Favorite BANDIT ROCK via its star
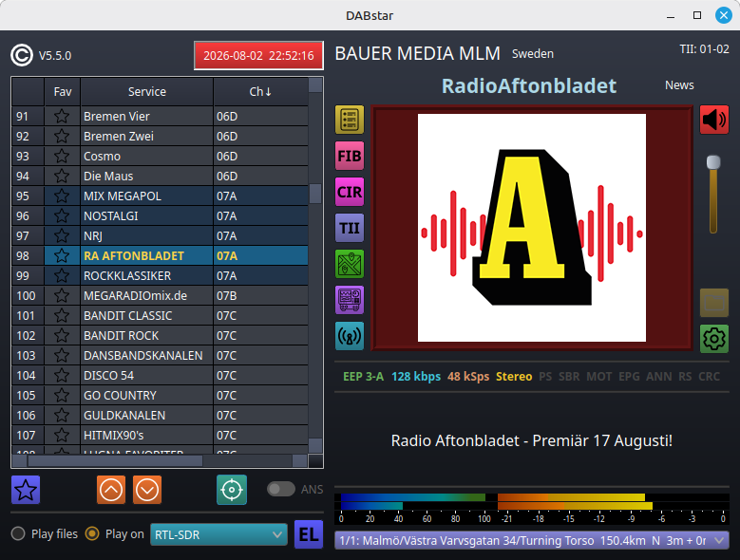The image size is (740, 560). 62,335
